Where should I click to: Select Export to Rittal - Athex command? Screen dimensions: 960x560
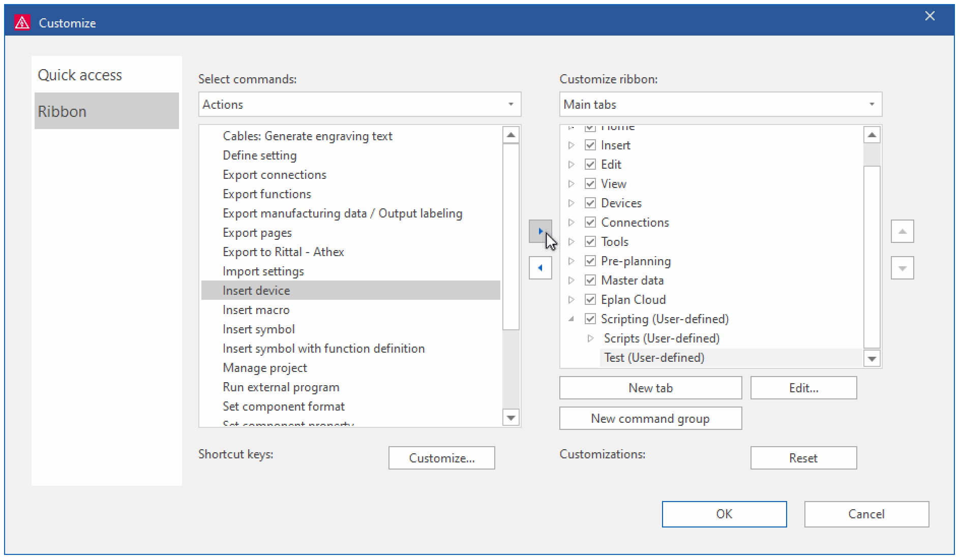[351, 252]
